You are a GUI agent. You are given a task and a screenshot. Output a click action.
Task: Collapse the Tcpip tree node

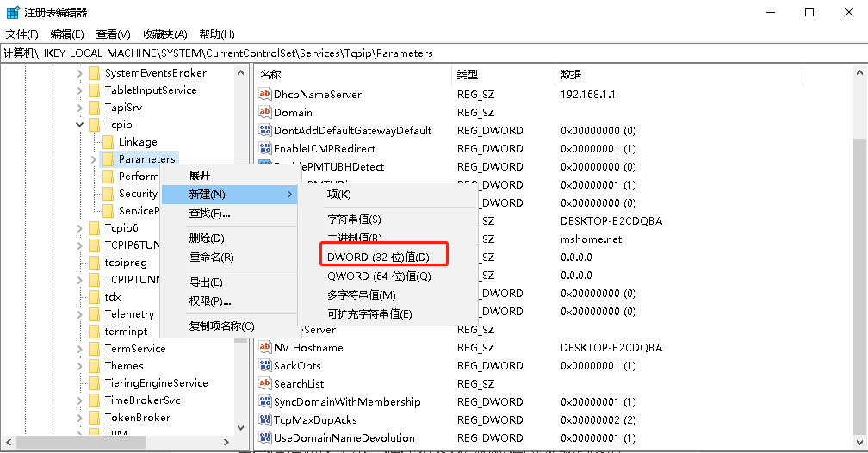80,125
